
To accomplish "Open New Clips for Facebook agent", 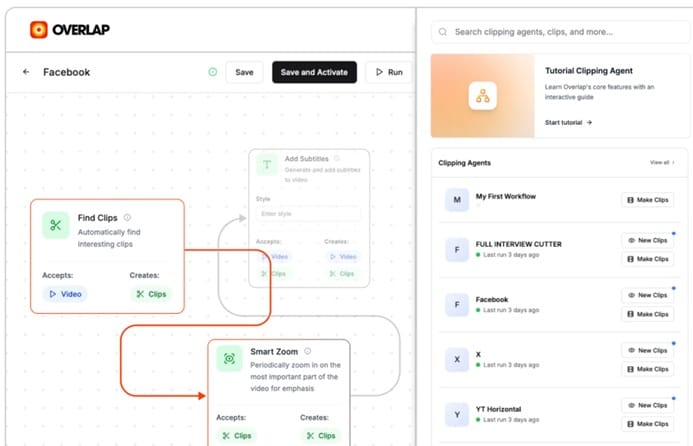I will (x=647, y=295).
